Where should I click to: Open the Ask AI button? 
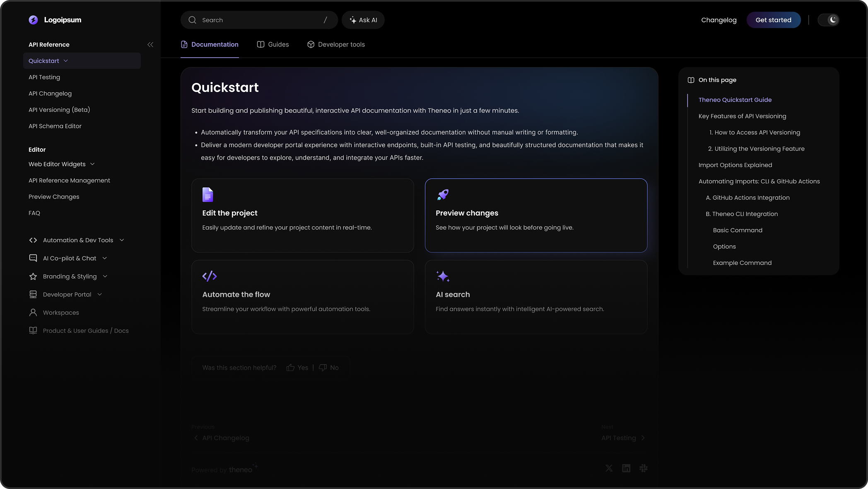363,20
